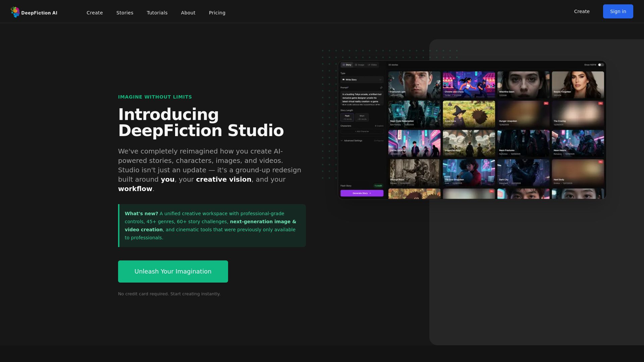Switch to the Image tab in preview
This screenshot has width=644, height=362.
[360, 65]
